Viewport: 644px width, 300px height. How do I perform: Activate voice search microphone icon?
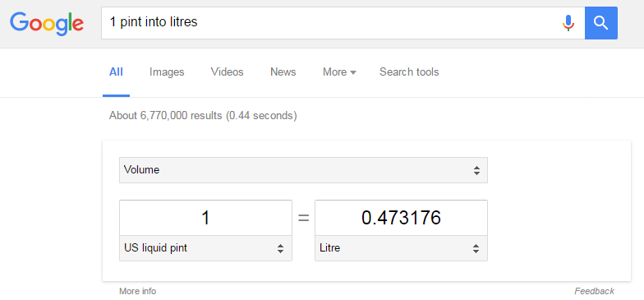(568, 23)
